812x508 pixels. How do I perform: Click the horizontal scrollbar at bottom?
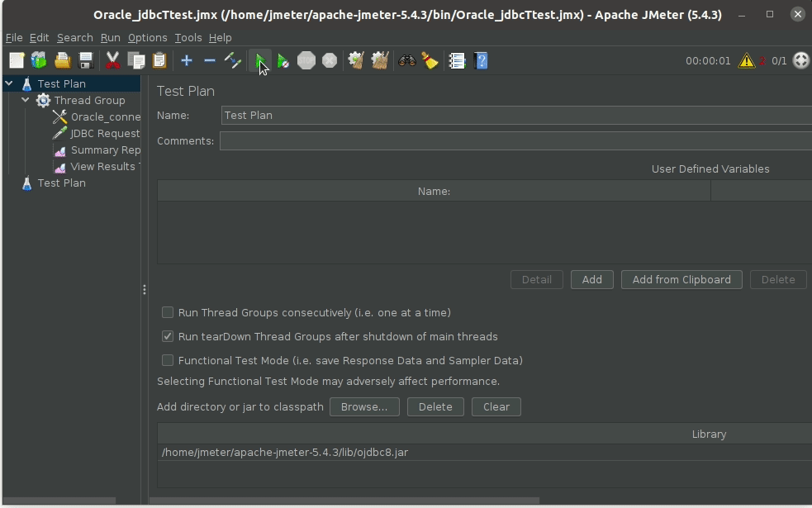(344, 501)
